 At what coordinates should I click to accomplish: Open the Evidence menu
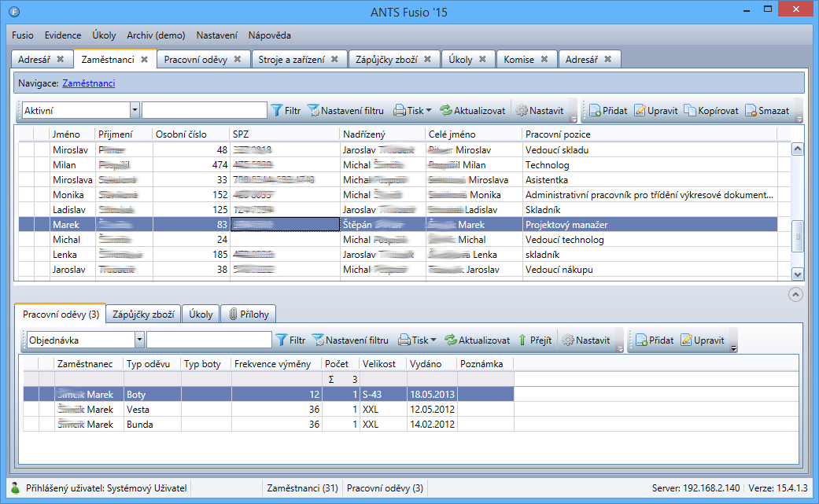63,35
